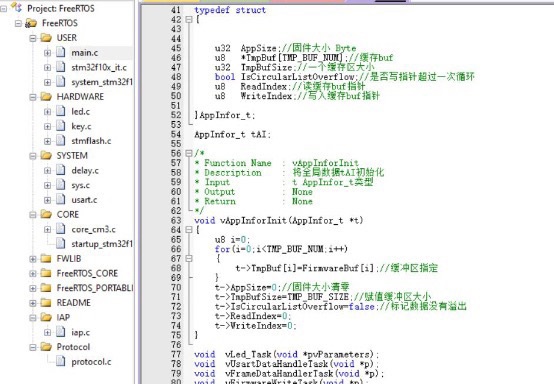This screenshot has width=554, height=384.
Task: Open sys.c in SYSTEM group
Action: (x=81, y=185)
